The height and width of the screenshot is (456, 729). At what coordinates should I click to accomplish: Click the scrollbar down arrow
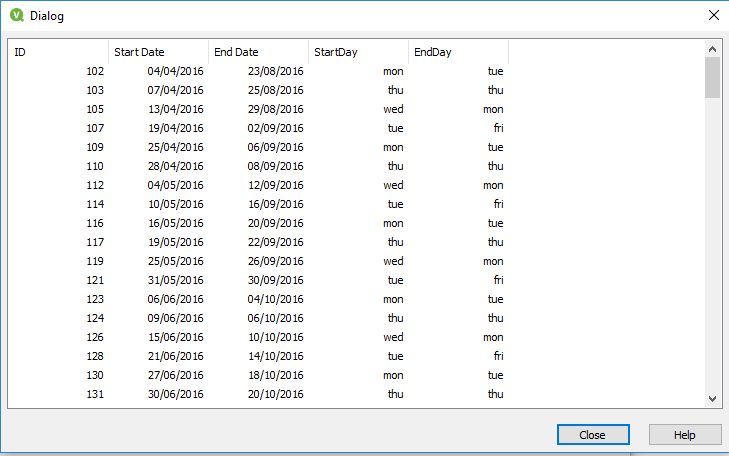click(712, 398)
